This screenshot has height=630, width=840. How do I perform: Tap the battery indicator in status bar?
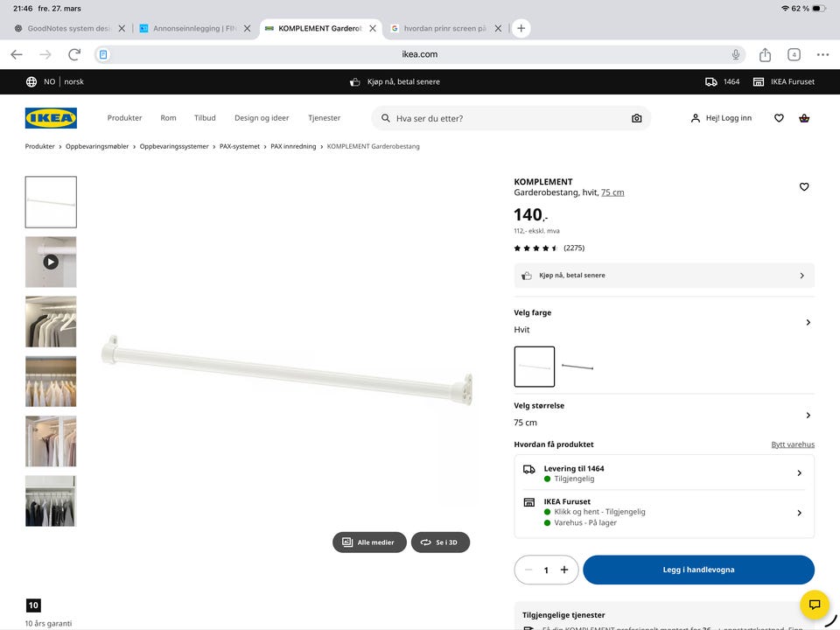[x=819, y=9]
